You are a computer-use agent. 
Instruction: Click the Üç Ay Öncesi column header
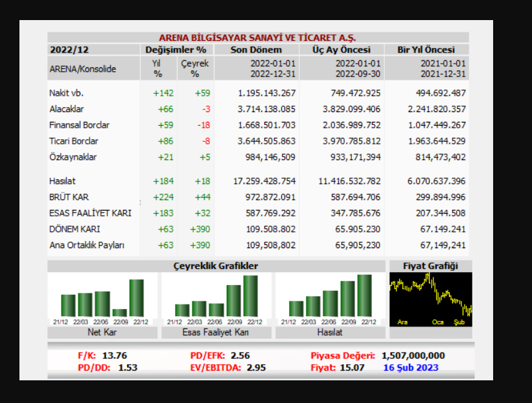[x=341, y=50]
